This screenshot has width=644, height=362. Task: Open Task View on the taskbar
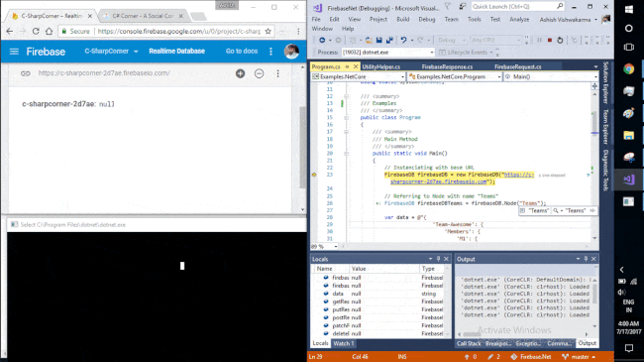(628, 47)
